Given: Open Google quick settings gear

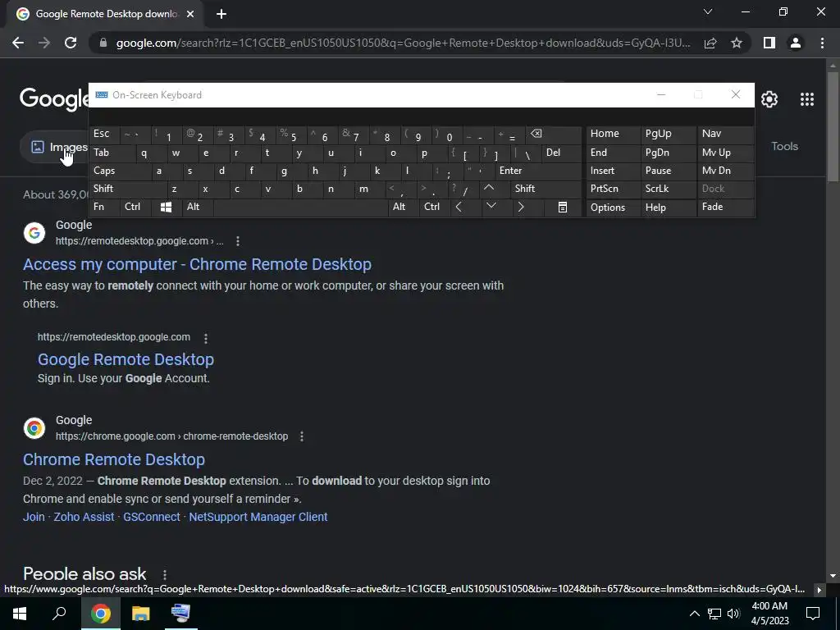Looking at the screenshot, I should pyautogui.click(x=769, y=99).
